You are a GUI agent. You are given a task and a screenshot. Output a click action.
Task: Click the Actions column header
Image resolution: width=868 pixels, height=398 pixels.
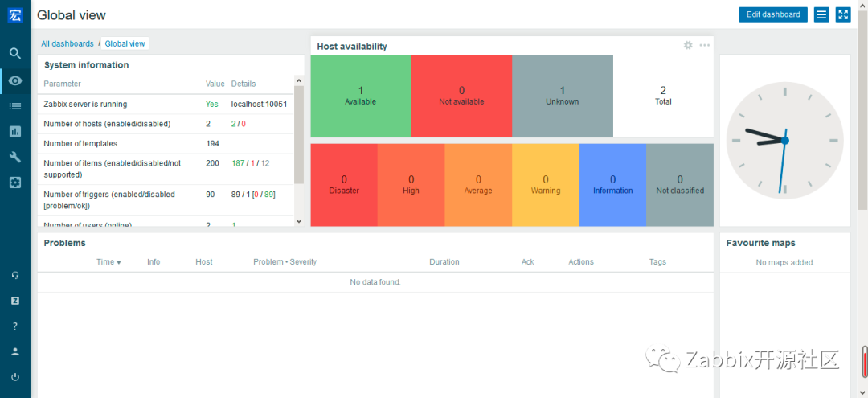[x=581, y=262]
